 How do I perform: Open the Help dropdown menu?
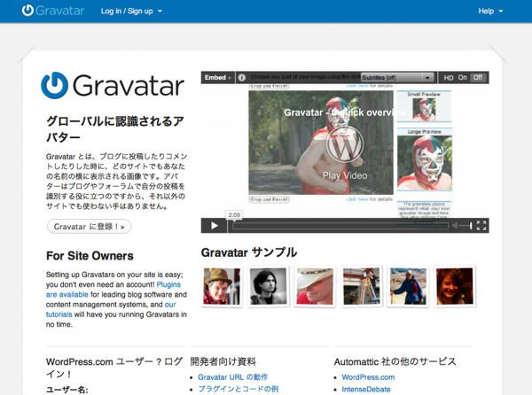click(x=490, y=12)
